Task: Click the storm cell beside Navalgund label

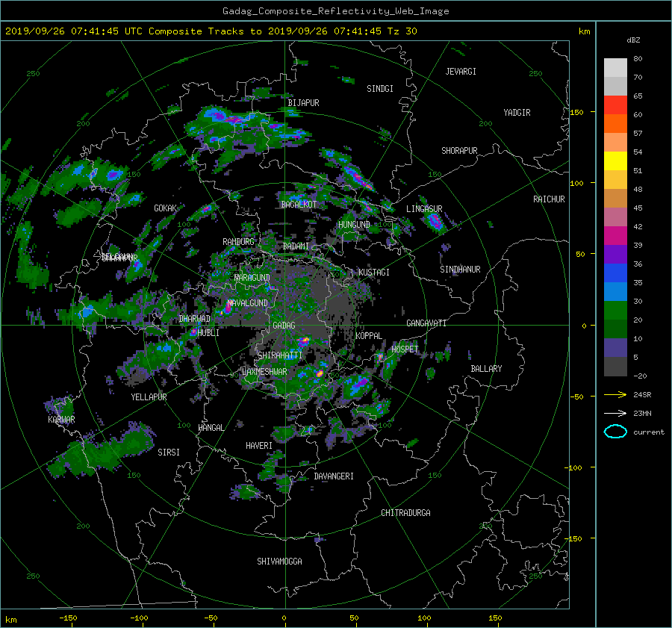Action: point(227,308)
